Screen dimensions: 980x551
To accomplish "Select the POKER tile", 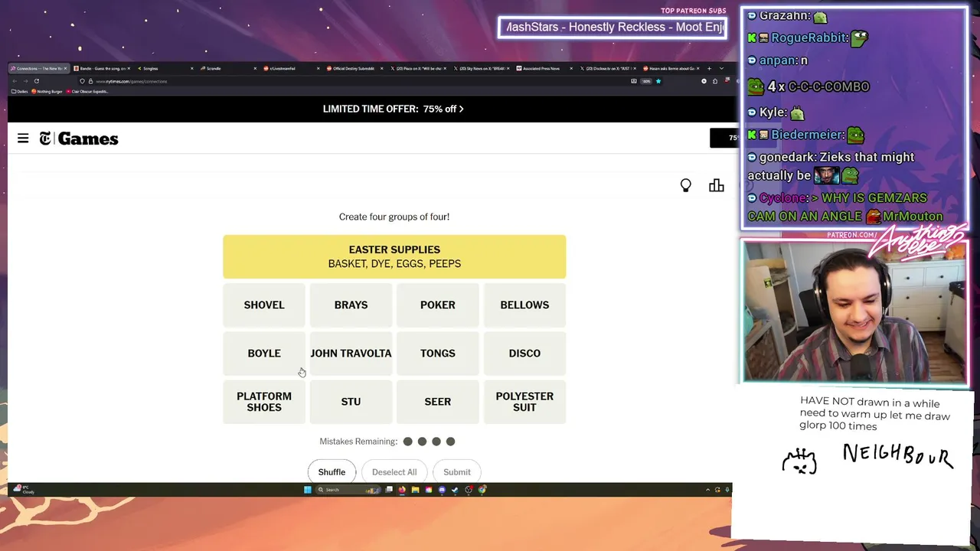I will coord(438,305).
